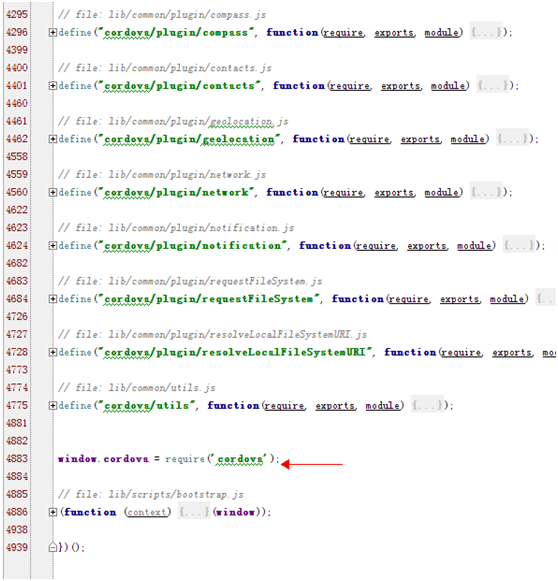Click "define" on the cordova/plugin/network line
This screenshot has width=558, height=581.
coord(75,193)
